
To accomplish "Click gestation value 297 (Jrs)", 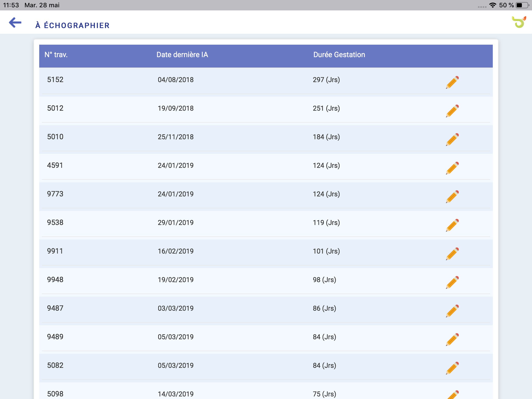I will coord(326,80).
